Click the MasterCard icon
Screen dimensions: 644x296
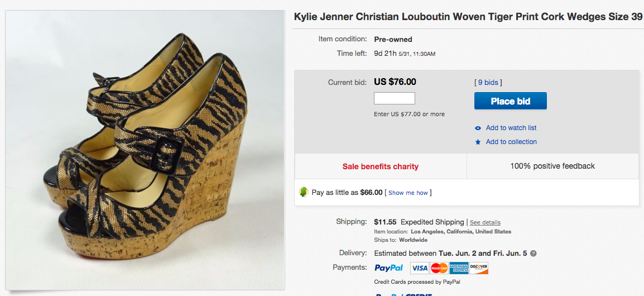pyautogui.click(x=439, y=268)
